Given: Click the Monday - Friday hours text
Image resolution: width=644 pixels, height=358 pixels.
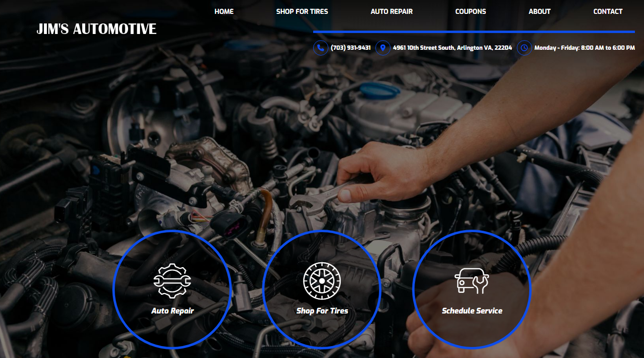Looking at the screenshot, I should [x=584, y=48].
